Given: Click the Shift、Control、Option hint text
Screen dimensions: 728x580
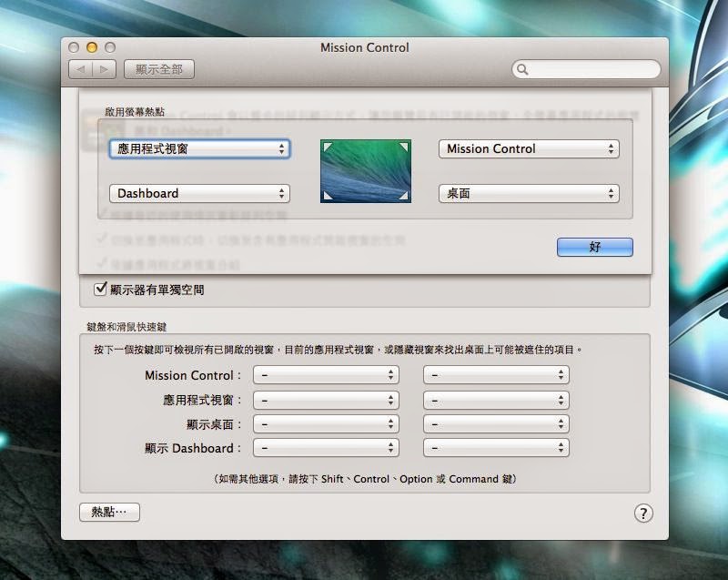Looking at the screenshot, I should coord(367,479).
